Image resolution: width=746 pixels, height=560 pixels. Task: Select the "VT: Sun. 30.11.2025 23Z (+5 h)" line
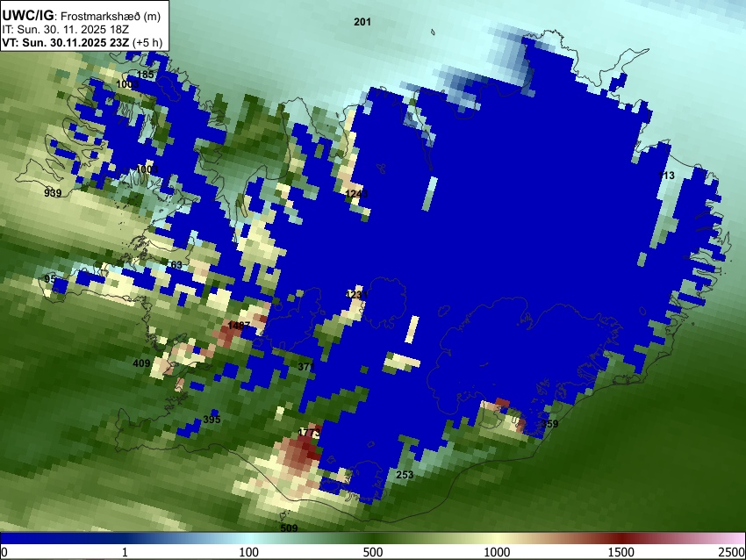(82, 42)
